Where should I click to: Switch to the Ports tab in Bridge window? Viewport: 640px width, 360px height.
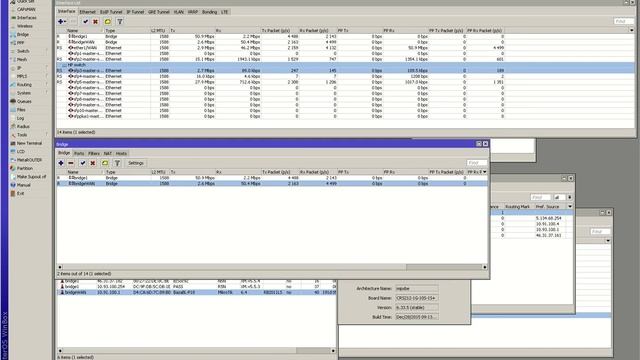pos(79,153)
